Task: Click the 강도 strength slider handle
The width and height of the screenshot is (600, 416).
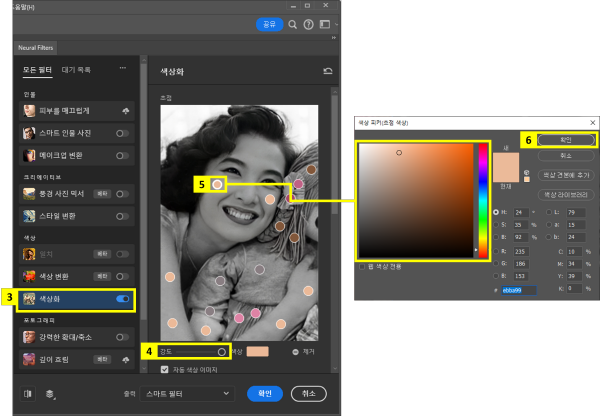Action: point(222,352)
